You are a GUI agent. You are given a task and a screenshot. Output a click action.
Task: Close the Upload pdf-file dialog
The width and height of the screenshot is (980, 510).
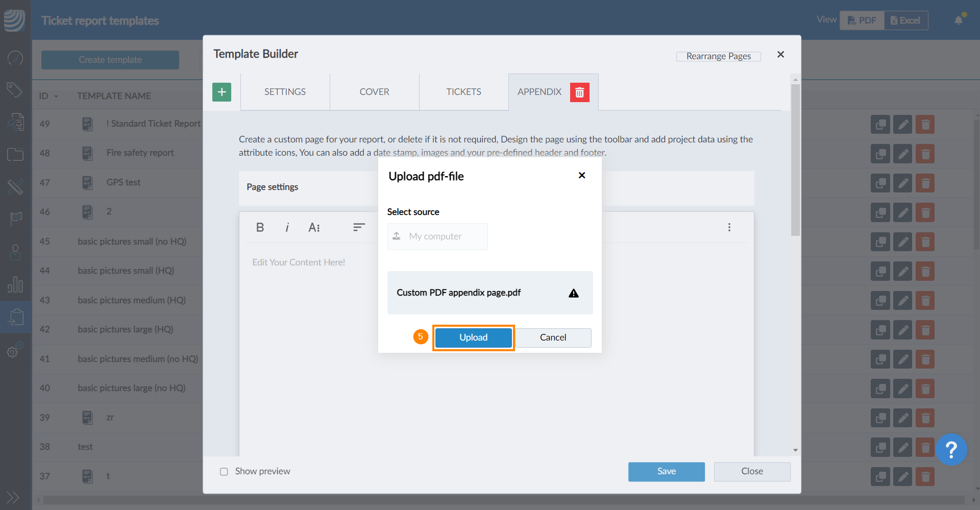[x=581, y=176]
